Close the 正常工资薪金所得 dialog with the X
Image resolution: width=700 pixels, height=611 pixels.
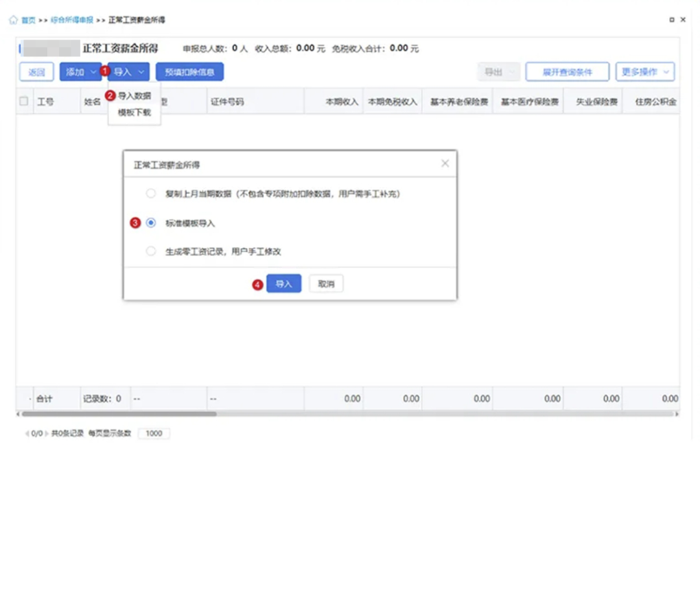[445, 164]
